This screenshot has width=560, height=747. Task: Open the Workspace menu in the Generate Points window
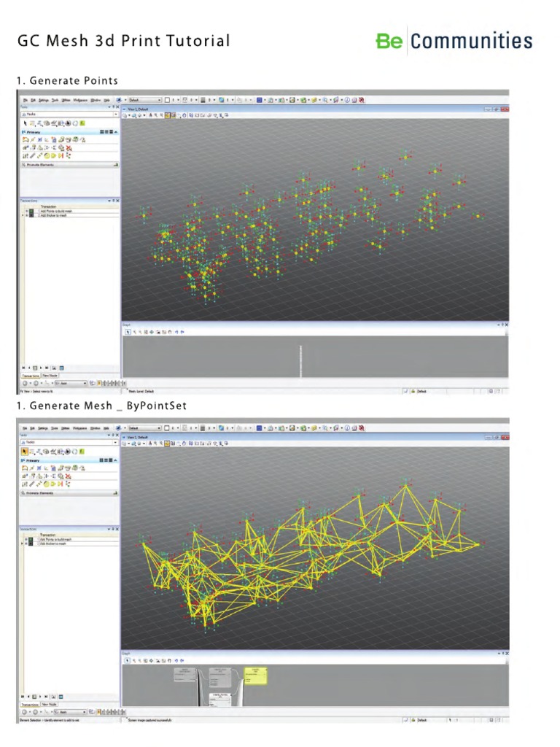coord(80,100)
